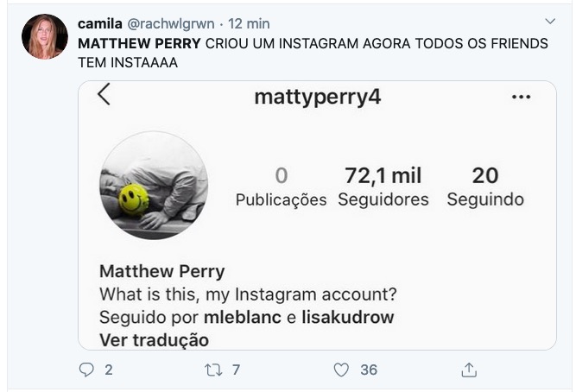Click the back arrow in Instagram screenshot
Viewport: 576px width, 392px height.
click(x=104, y=95)
